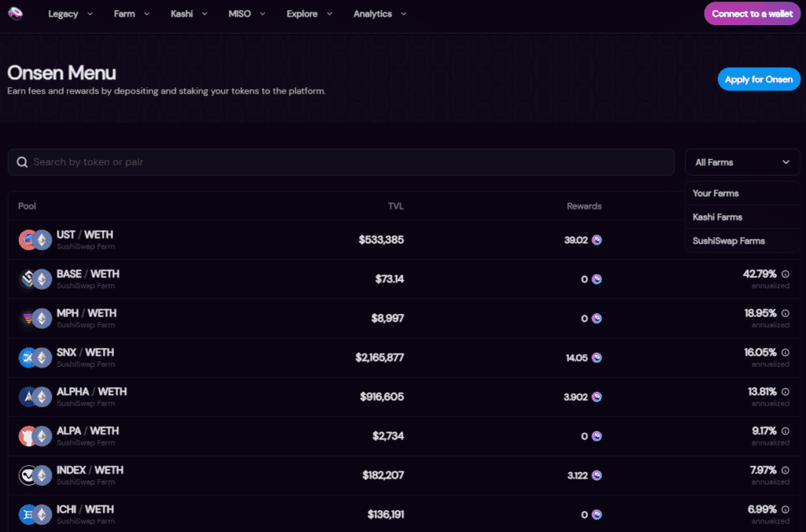Click the $136,191 TVL value

click(386, 515)
